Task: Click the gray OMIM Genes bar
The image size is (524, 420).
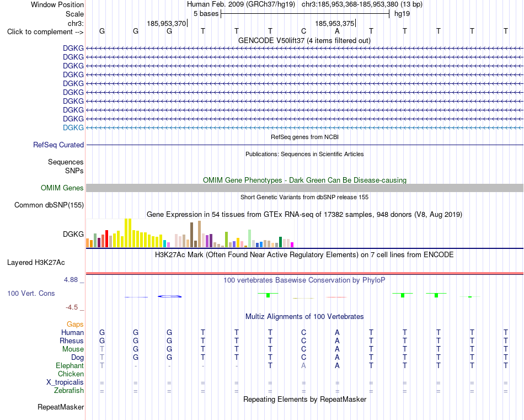Action: click(x=305, y=188)
